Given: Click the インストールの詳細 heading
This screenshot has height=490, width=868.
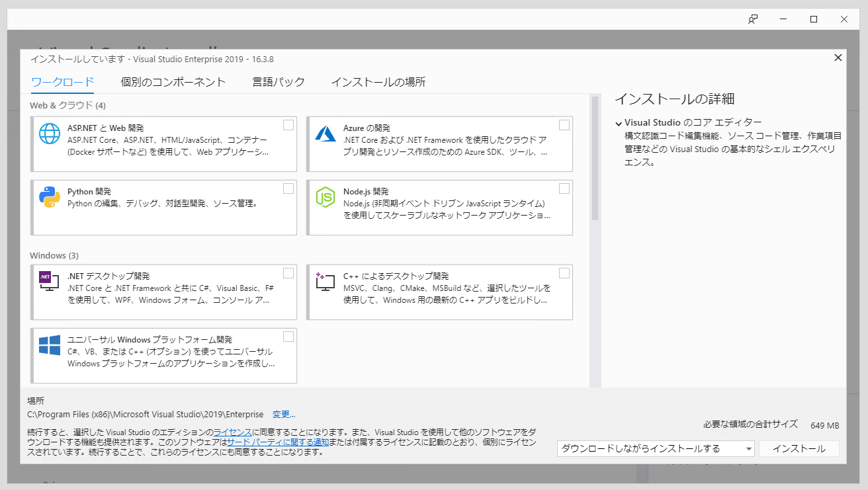Looking at the screenshot, I should click(x=675, y=99).
